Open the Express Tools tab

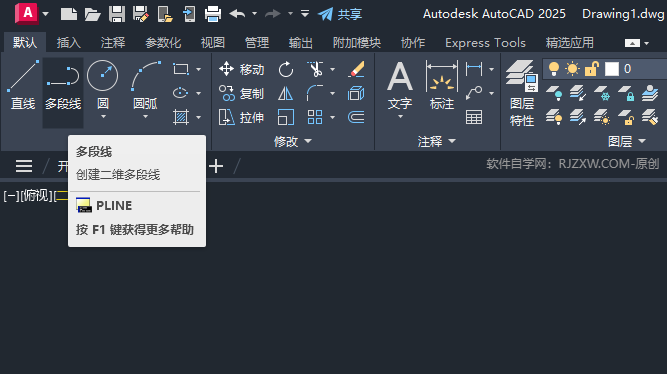coord(485,43)
